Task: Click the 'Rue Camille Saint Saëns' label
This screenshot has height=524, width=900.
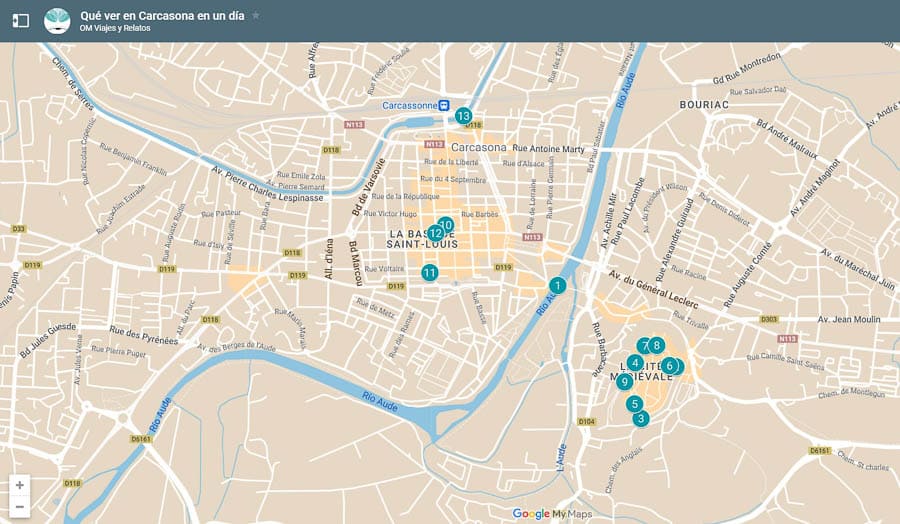Action: (x=785, y=362)
